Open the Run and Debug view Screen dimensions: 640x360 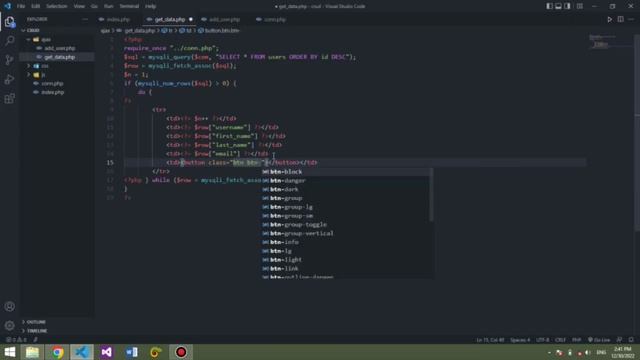(9, 79)
